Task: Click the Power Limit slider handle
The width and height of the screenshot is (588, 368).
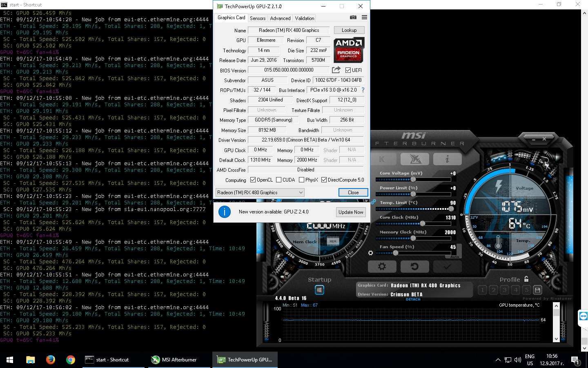Action: (x=413, y=194)
